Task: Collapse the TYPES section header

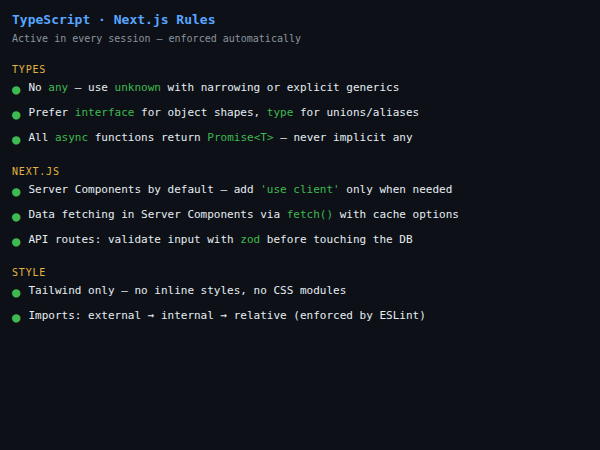Action: coord(29,69)
